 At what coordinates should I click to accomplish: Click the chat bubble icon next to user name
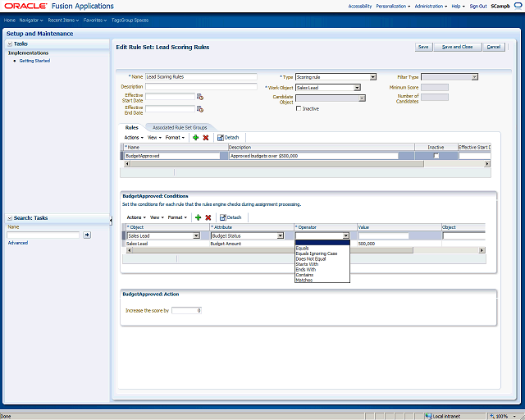tap(518, 6)
